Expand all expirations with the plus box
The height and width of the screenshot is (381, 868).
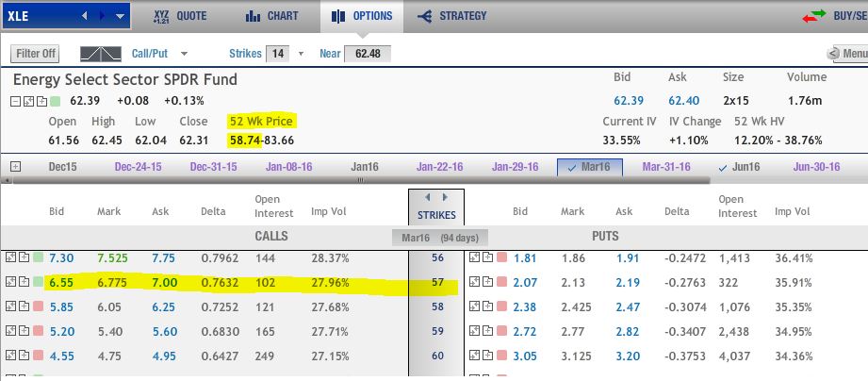click(x=15, y=167)
